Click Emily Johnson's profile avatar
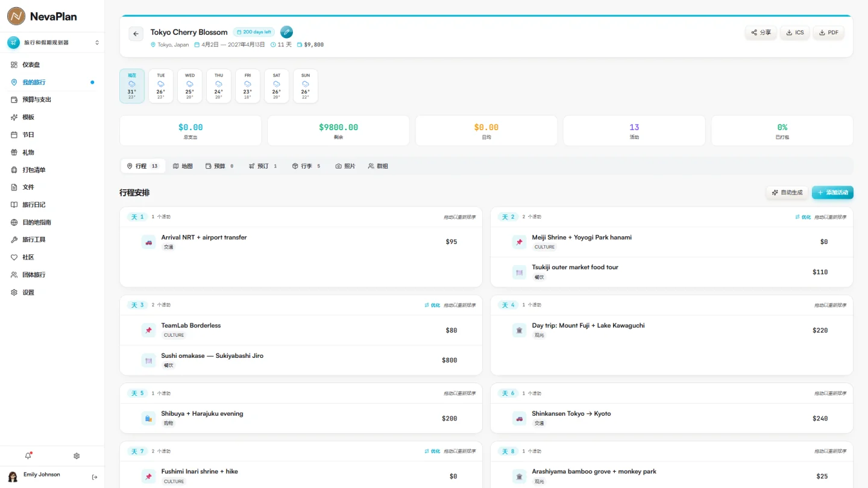Viewport: 868px width, 488px height. click(x=13, y=477)
